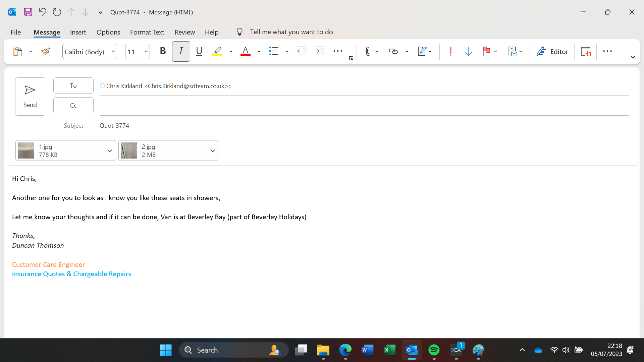
Task: Open the Calibri (Body) font dropdown
Action: [113, 52]
